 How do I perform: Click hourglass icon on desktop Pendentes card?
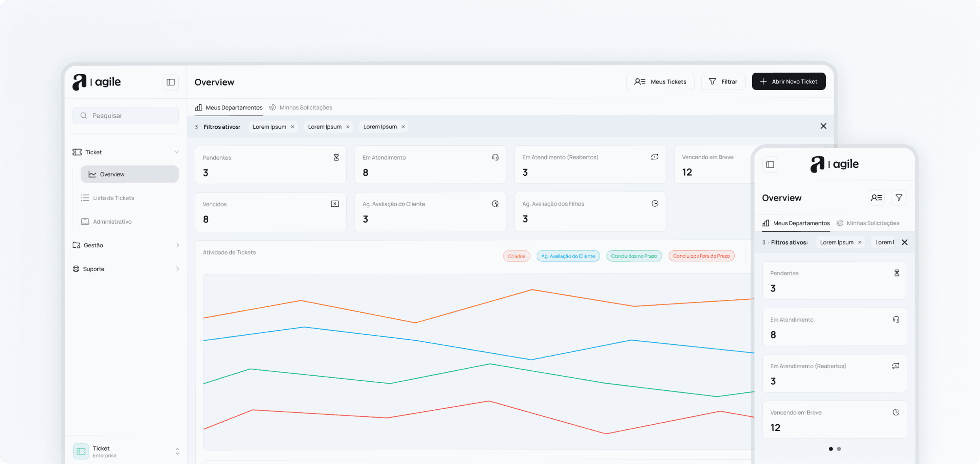(336, 158)
